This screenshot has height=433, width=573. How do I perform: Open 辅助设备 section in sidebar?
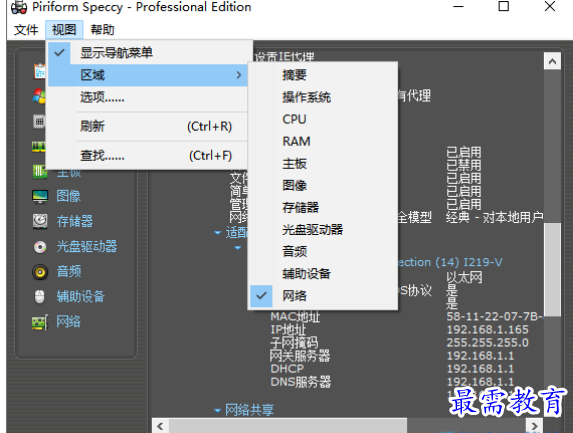80,296
